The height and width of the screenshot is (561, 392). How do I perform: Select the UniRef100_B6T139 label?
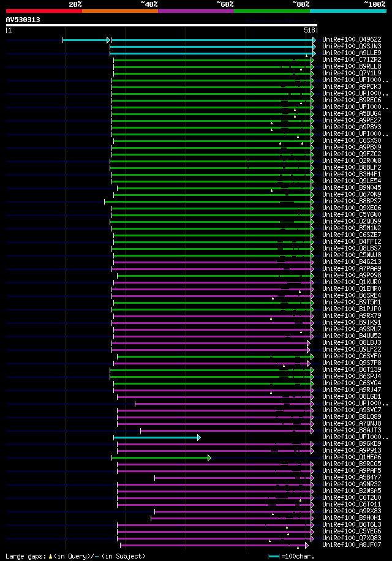[x=352, y=369]
